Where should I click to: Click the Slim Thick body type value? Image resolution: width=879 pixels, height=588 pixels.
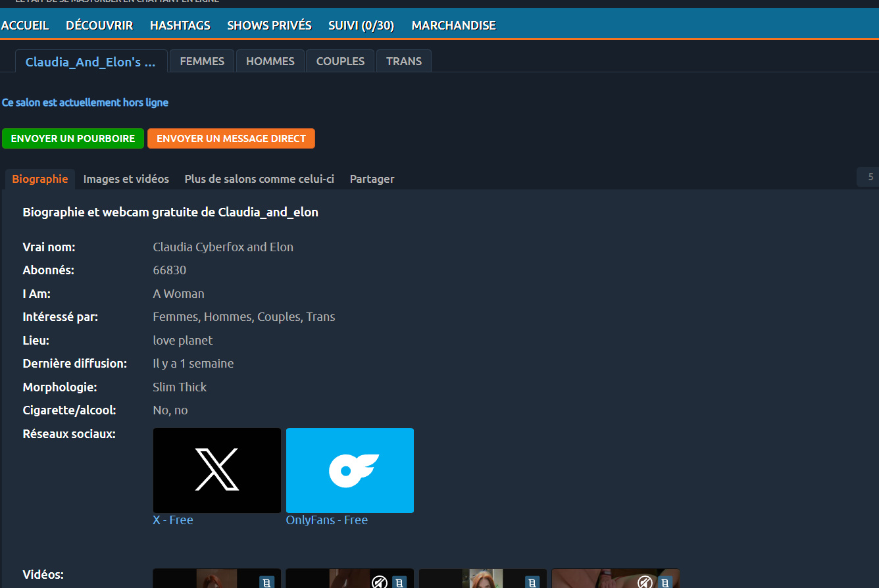click(x=180, y=387)
